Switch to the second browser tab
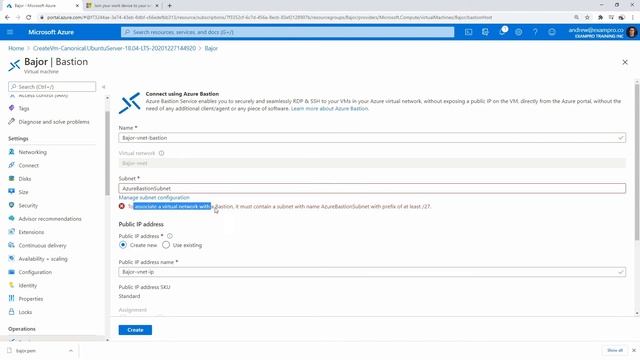 pos(122,6)
